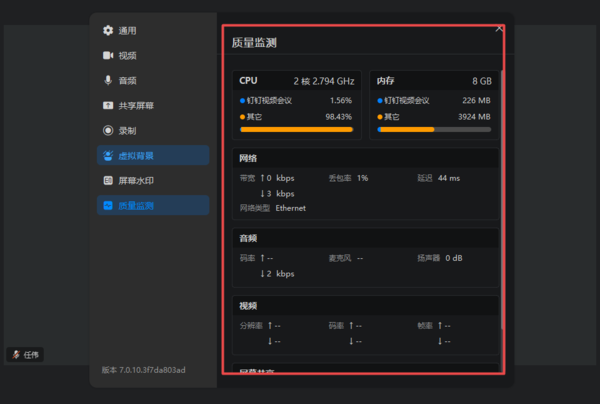Open the 通用 settings tab
The height and width of the screenshot is (404, 600).
click(153, 31)
